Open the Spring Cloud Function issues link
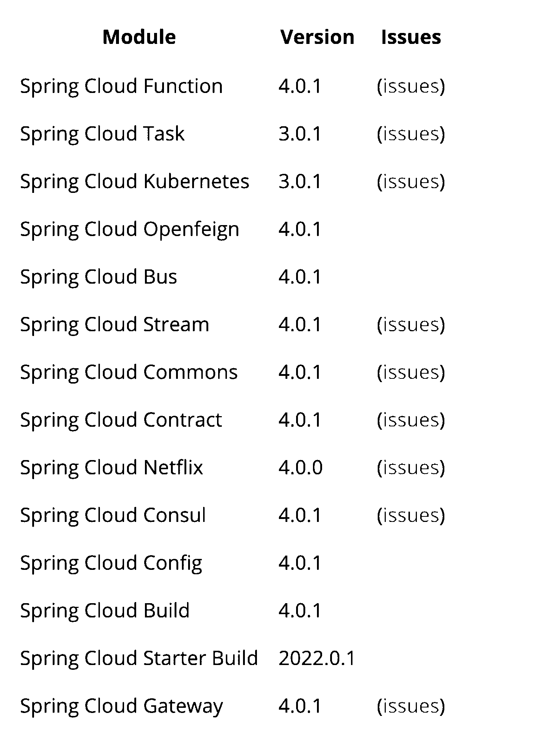 (411, 86)
